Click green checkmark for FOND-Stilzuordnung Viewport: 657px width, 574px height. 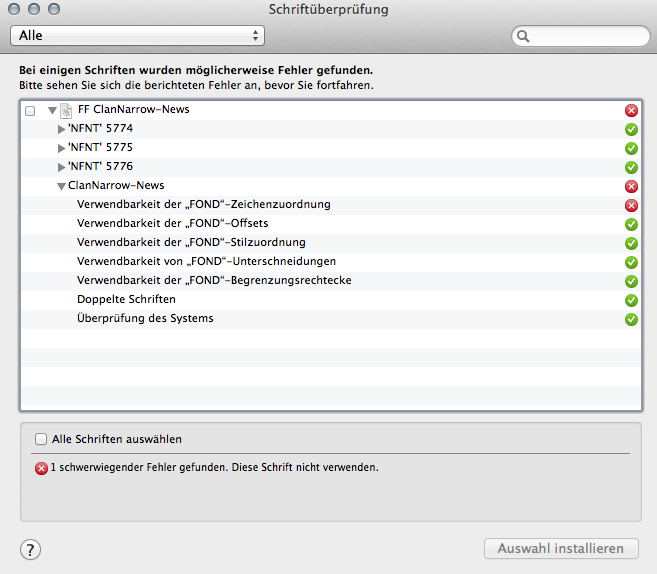click(631, 243)
